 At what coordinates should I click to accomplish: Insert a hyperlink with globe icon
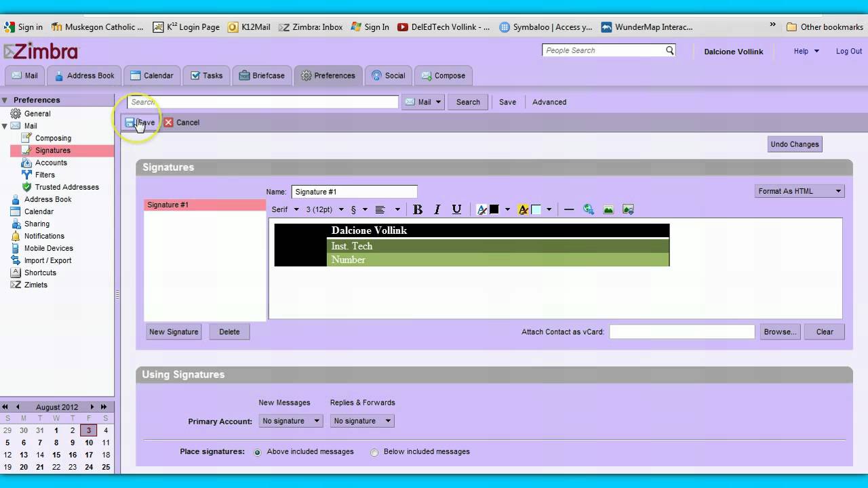pyautogui.click(x=589, y=209)
